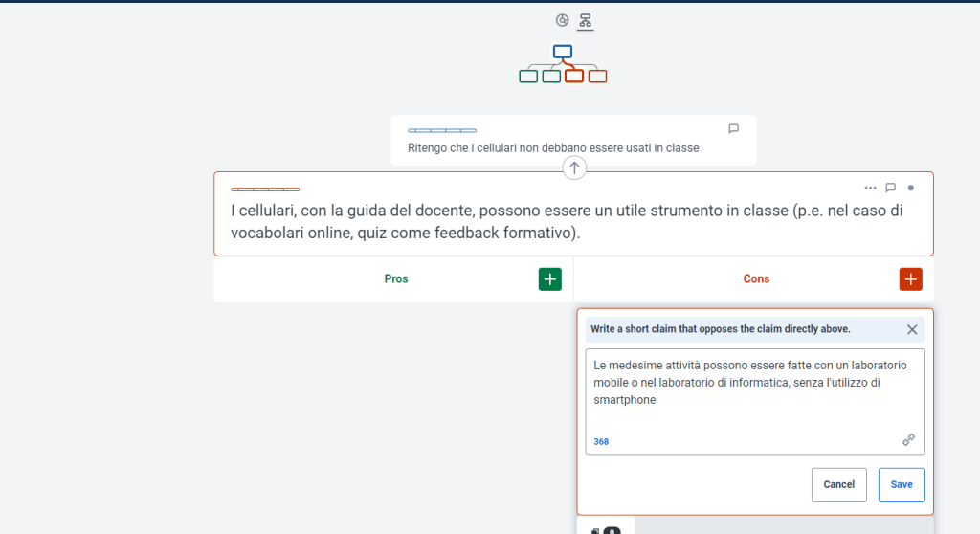The image size is (980, 534).
Task: Add a new Pro with green plus
Action: (x=549, y=279)
